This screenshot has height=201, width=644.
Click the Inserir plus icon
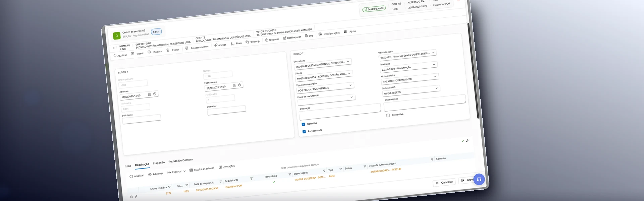tap(132, 54)
